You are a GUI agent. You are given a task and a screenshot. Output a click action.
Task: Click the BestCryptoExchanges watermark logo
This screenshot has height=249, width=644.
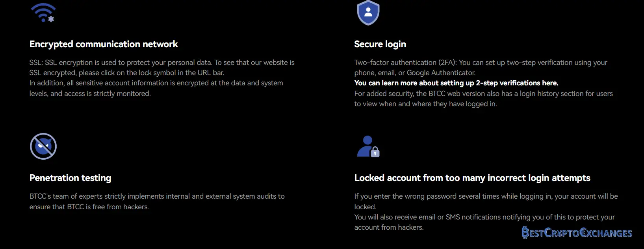577,233
